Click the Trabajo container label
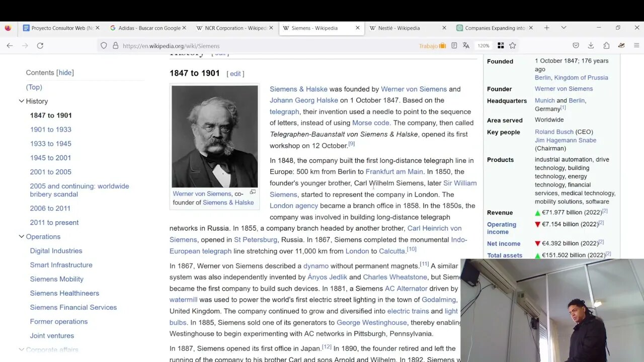644x362 pixels. [432, 46]
